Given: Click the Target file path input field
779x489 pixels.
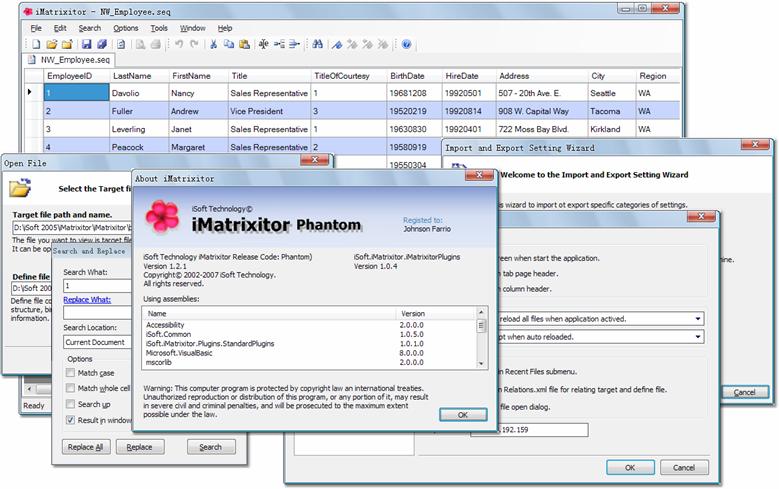Looking at the screenshot, I should tap(73, 228).
